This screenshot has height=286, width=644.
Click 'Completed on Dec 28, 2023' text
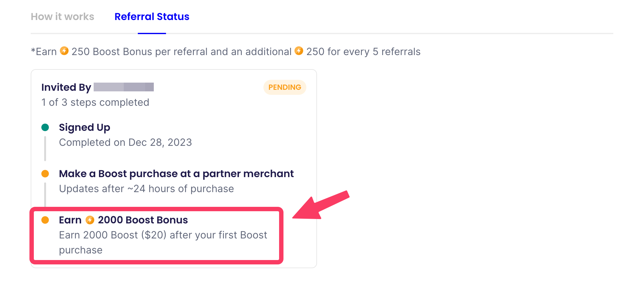point(125,142)
